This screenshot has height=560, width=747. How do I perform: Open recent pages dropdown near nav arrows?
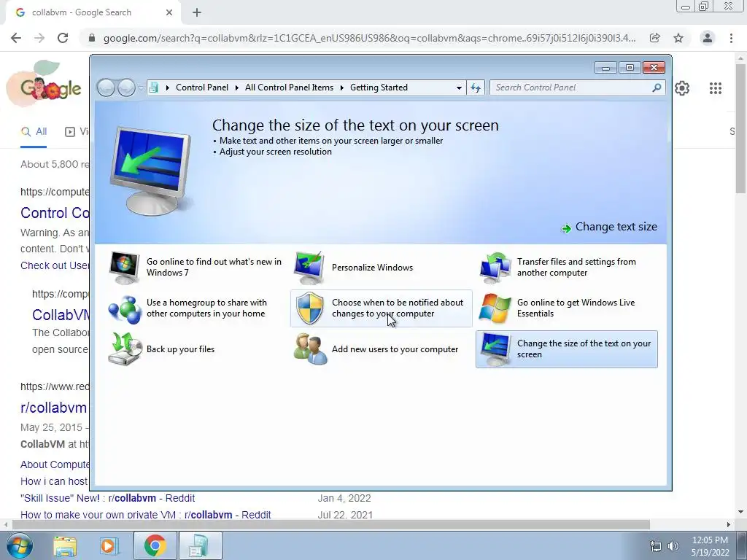coord(141,88)
